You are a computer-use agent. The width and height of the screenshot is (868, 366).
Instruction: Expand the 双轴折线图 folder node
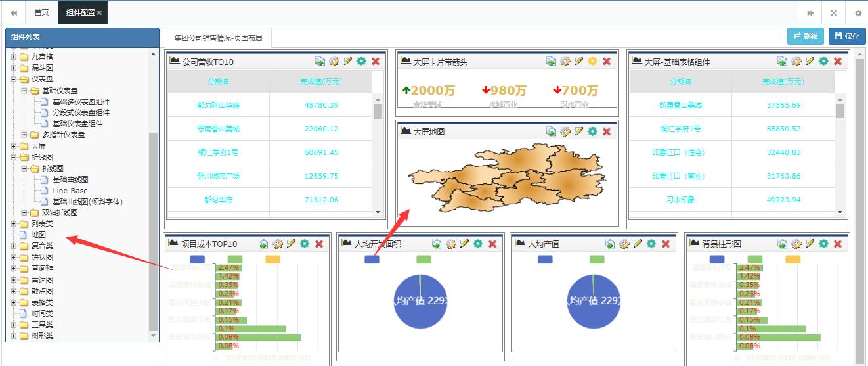coord(24,213)
